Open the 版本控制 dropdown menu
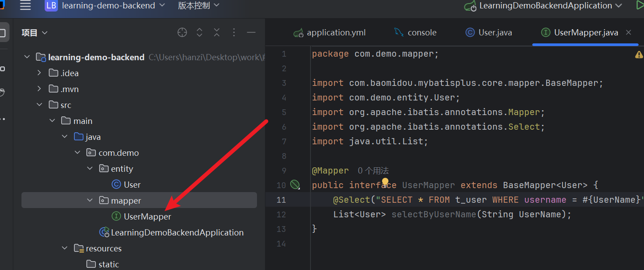 199,6
